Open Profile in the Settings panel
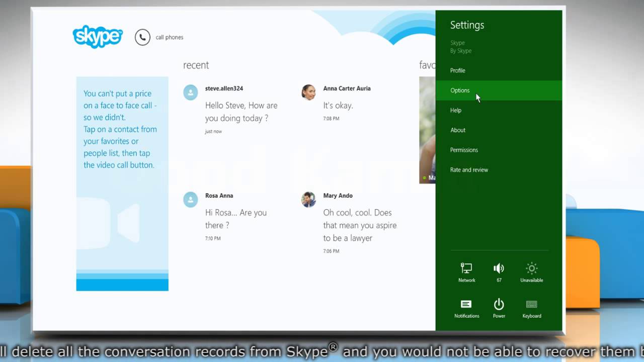Screen dimensions: 644x362 pyautogui.click(x=499, y=71)
